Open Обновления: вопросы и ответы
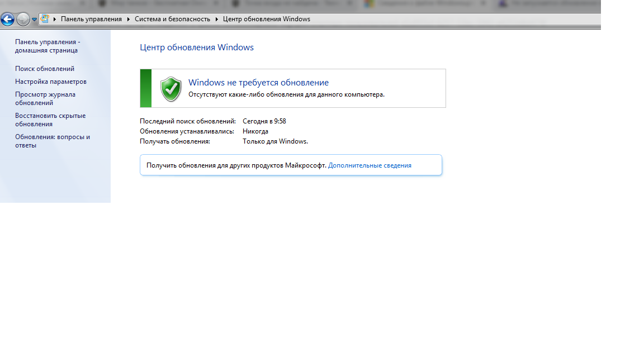Viewport: 644px width, 362px height. click(53, 141)
